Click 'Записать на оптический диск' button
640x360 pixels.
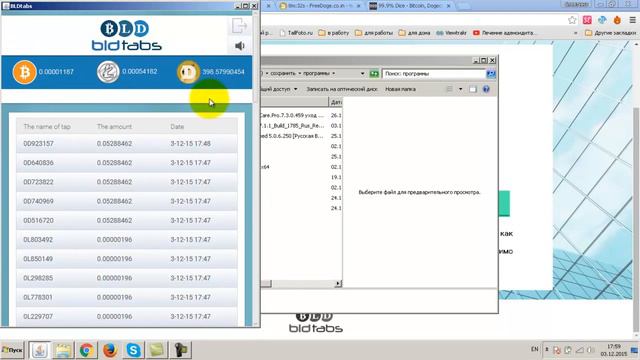[x=342, y=89]
